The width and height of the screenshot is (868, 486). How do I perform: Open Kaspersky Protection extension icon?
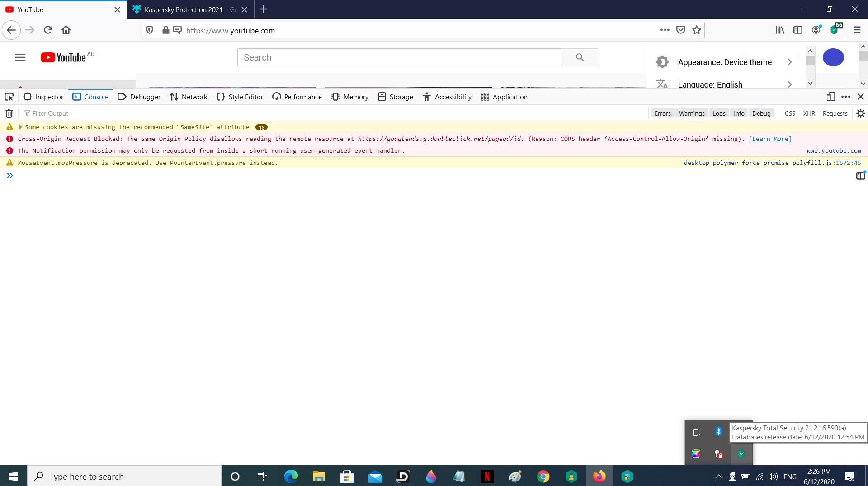pos(836,29)
